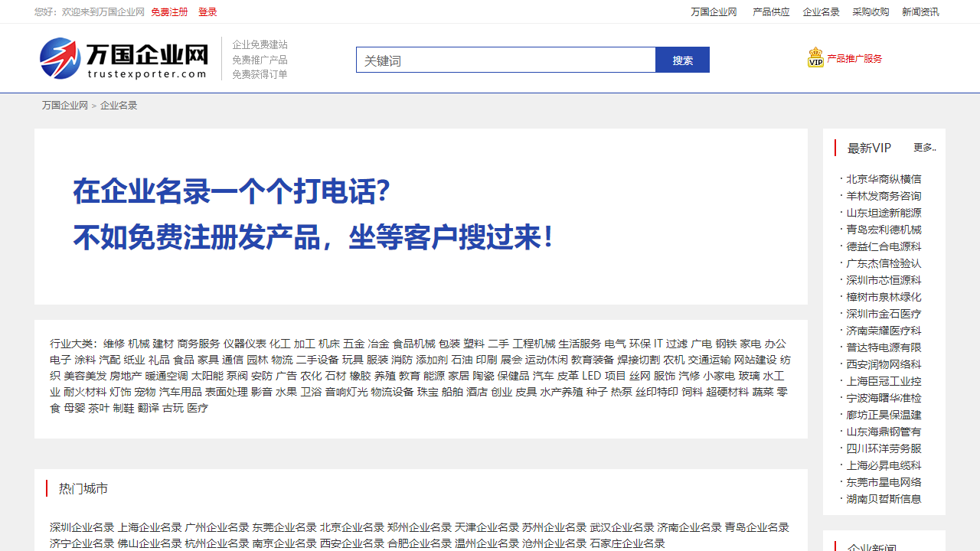Open the 免费注册 registration page

[x=168, y=12]
